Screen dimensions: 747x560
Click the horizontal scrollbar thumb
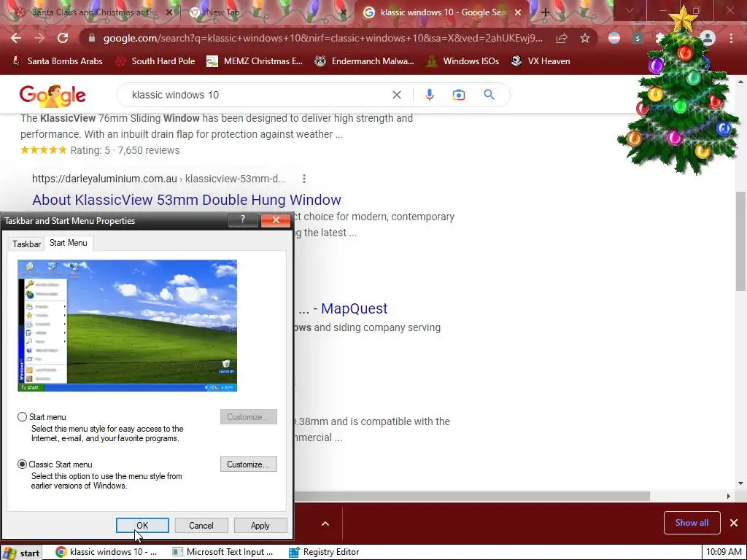[x=472, y=496]
